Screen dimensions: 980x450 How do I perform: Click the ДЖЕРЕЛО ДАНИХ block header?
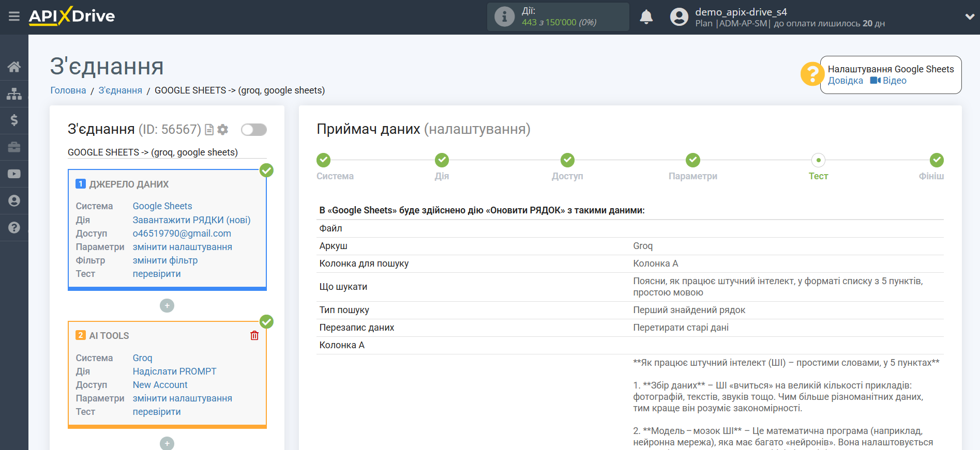[x=129, y=184]
